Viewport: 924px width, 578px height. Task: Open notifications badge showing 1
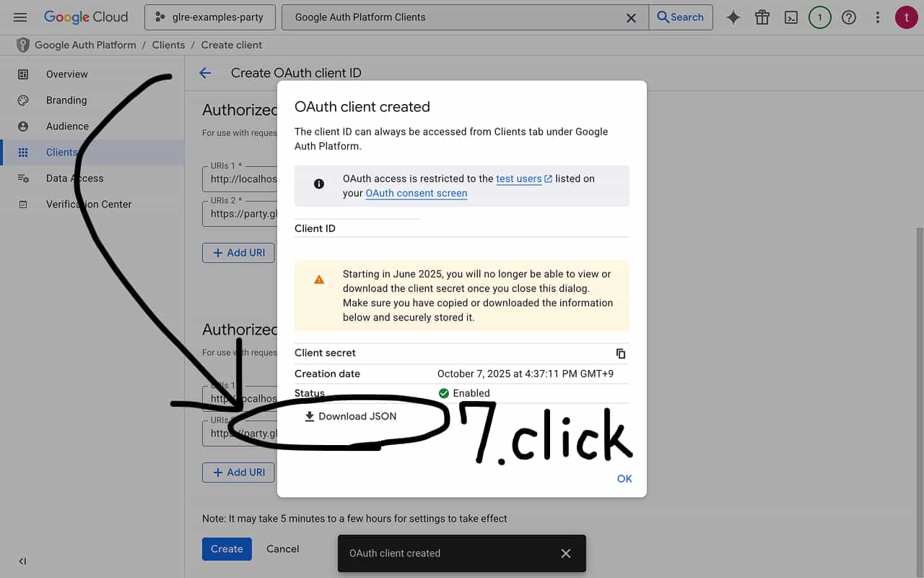tap(820, 17)
